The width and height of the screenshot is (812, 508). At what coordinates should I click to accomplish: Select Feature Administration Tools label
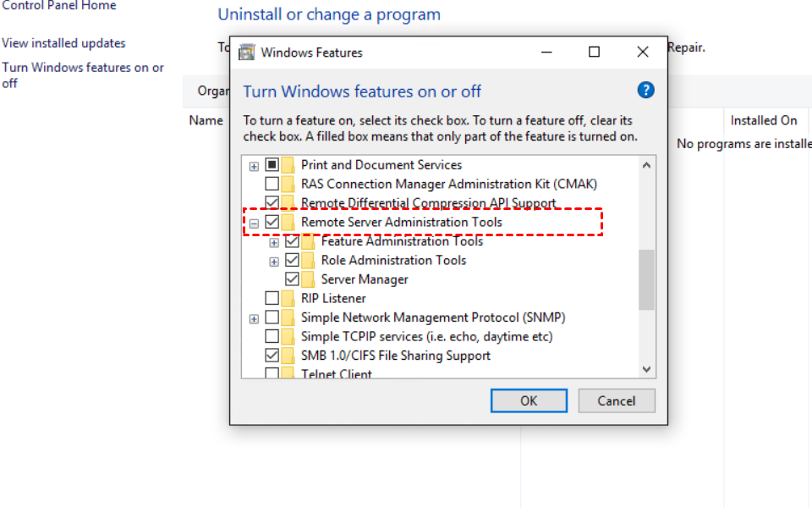click(402, 241)
